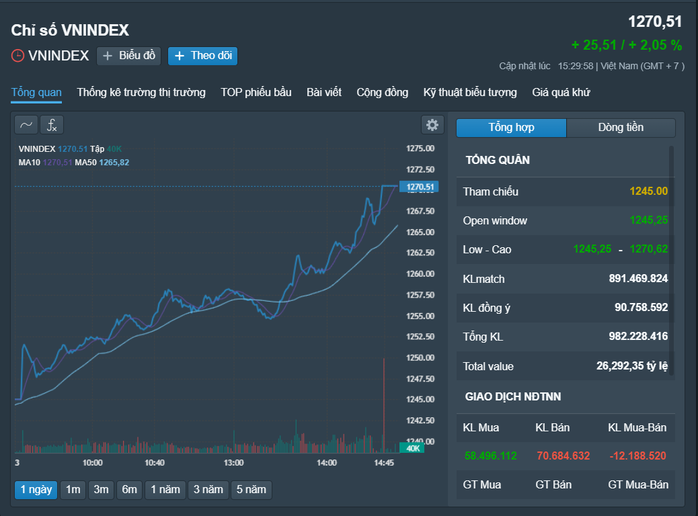Screen dimensions: 698x516
Task: Click the 14:45 time axis label
Action: point(384,463)
